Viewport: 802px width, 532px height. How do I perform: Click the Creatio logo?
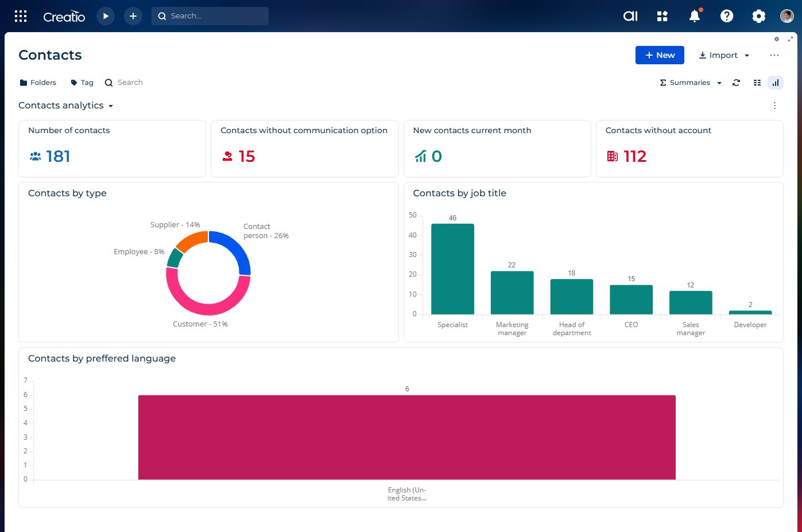(x=64, y=17)
